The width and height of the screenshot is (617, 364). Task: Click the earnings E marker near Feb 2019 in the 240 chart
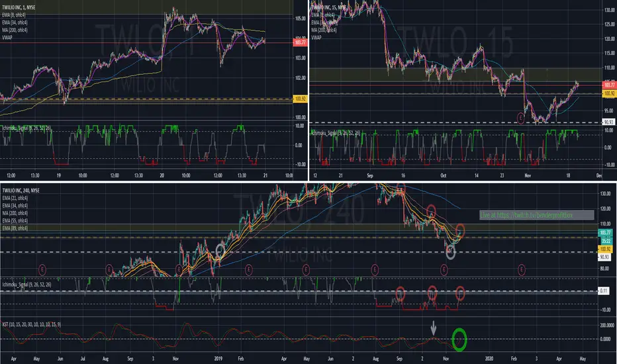pyautogui.click(x=249, y=270)
